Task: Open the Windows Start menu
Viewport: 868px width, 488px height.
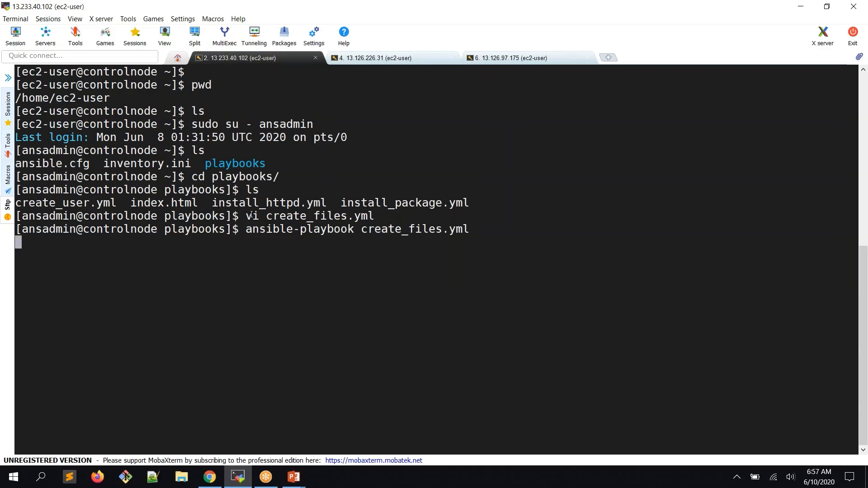Action: click(x=14, y=477)
